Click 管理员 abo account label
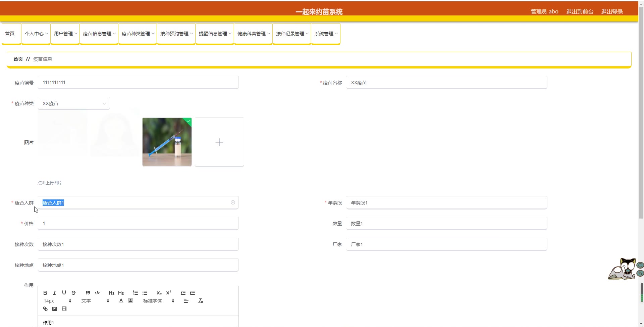The image size is (644, 327). point(544,12)
